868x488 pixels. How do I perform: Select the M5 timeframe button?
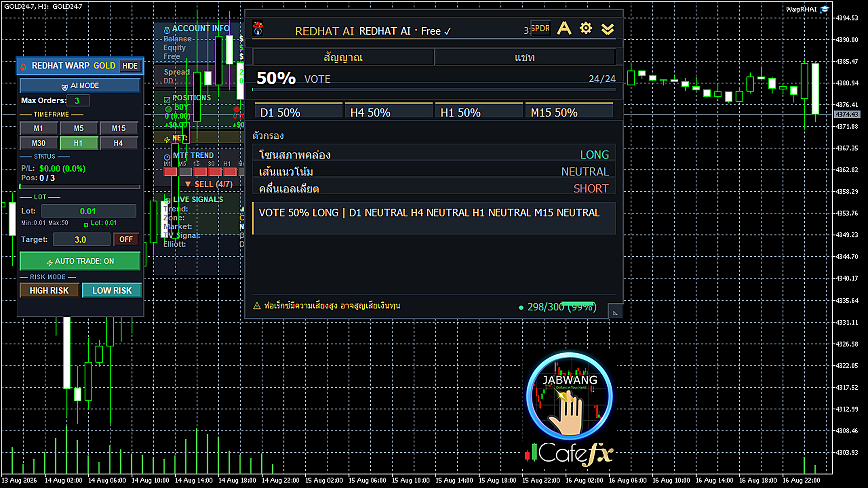coord(79,128)
